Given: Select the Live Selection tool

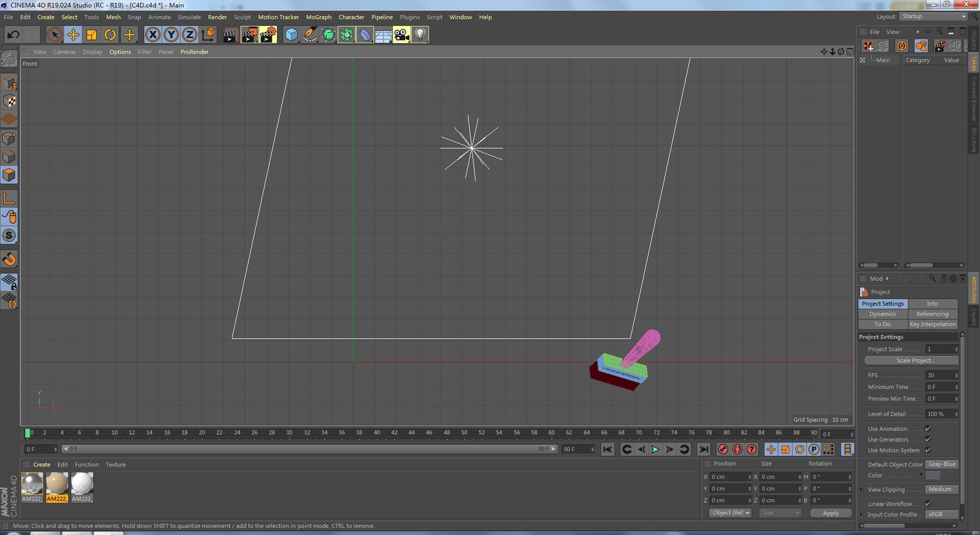Looking at the screenshot, I should pyautogui.click(x=55, y=35).
